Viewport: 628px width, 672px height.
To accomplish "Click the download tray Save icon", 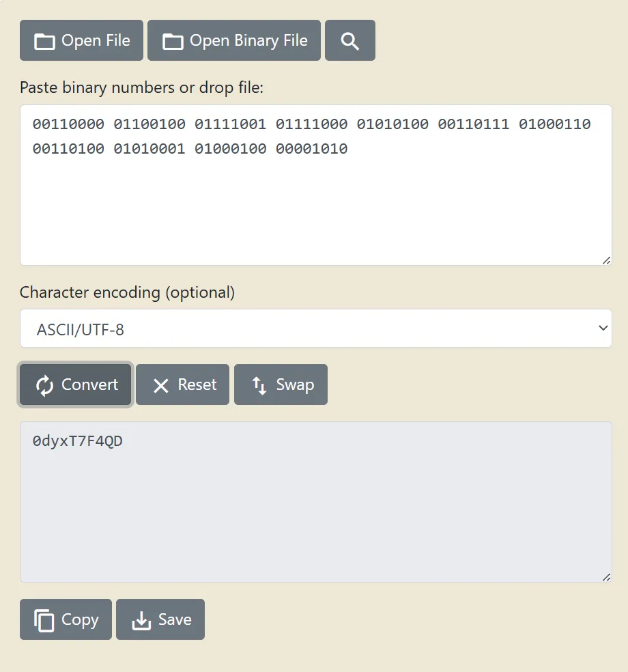I will (141, 621).
